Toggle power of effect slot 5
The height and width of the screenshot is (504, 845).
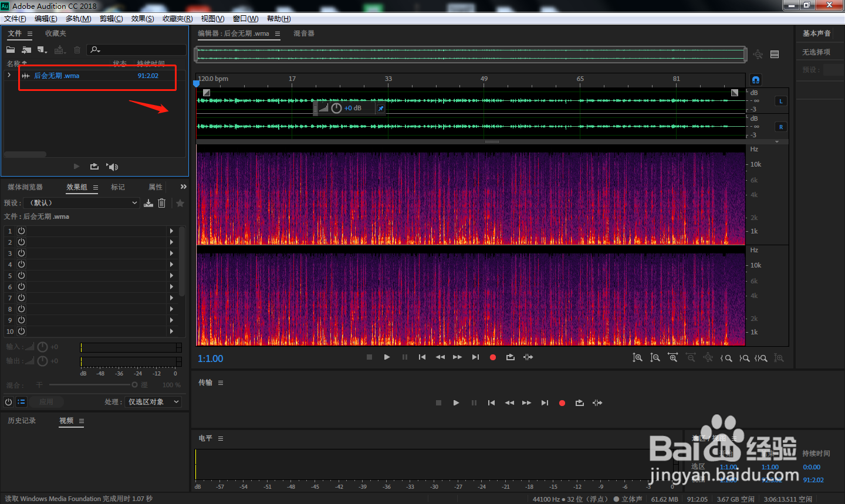(21, 276)
